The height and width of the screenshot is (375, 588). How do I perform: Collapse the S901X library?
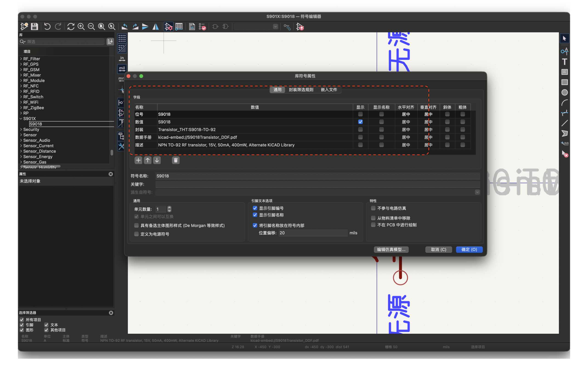[21, 119]
